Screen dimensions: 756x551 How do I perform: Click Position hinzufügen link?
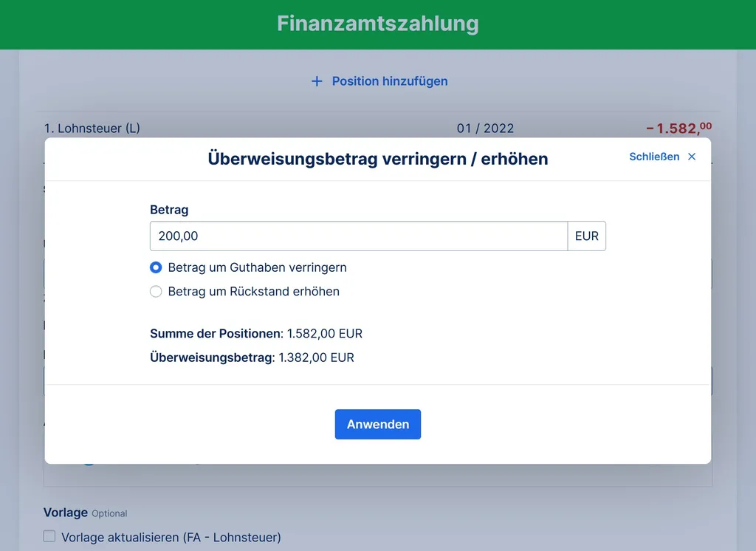(390, 81)
